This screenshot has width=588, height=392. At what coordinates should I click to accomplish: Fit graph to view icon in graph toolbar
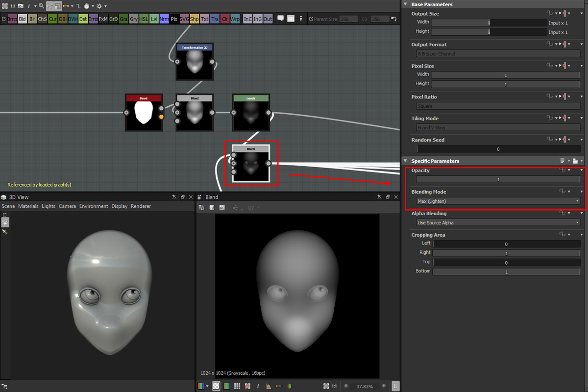click(x=4, y=6)
